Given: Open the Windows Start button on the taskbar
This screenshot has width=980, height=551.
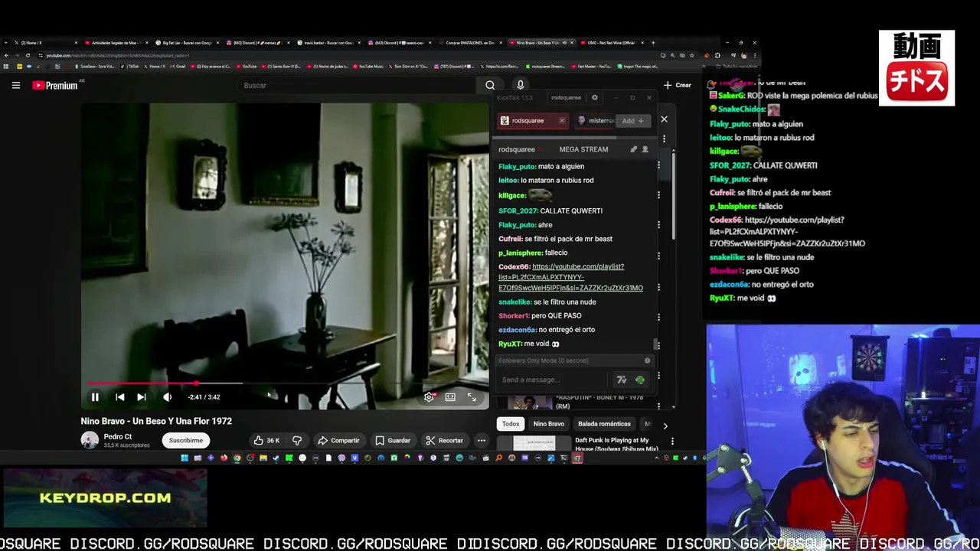Looking at the screenshot, I should [185, 458].
